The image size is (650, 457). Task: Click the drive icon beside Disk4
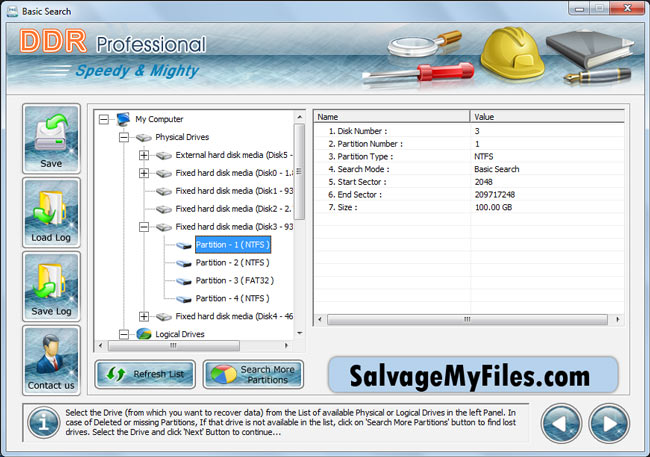(x=164, y=317)
